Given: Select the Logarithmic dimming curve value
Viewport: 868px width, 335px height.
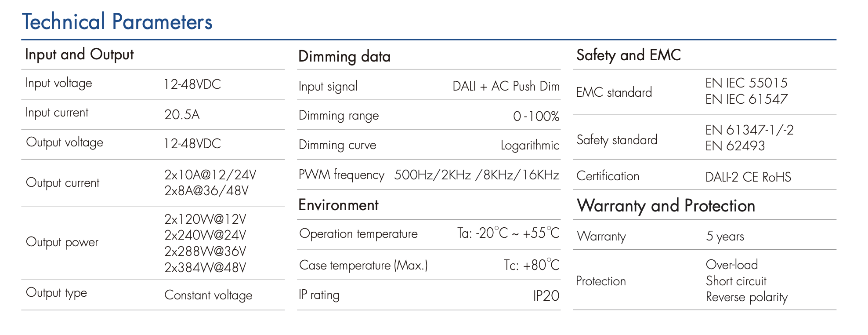Looking at the screenshot, I should (530, 146).
